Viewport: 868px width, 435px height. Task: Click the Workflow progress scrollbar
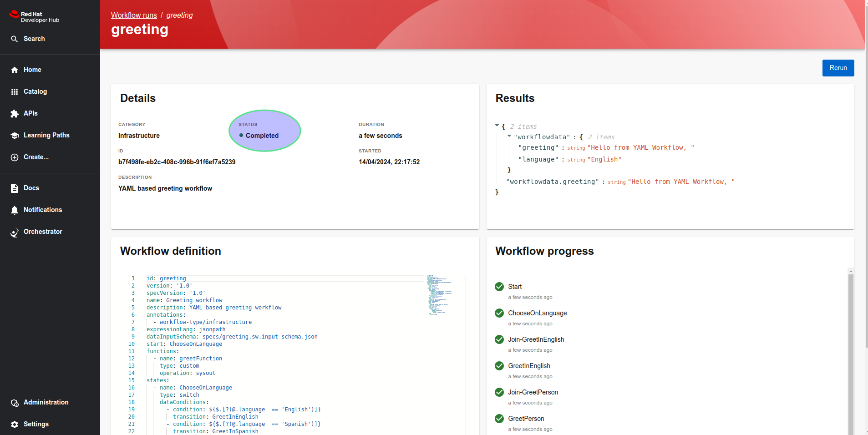click(850, 350)
